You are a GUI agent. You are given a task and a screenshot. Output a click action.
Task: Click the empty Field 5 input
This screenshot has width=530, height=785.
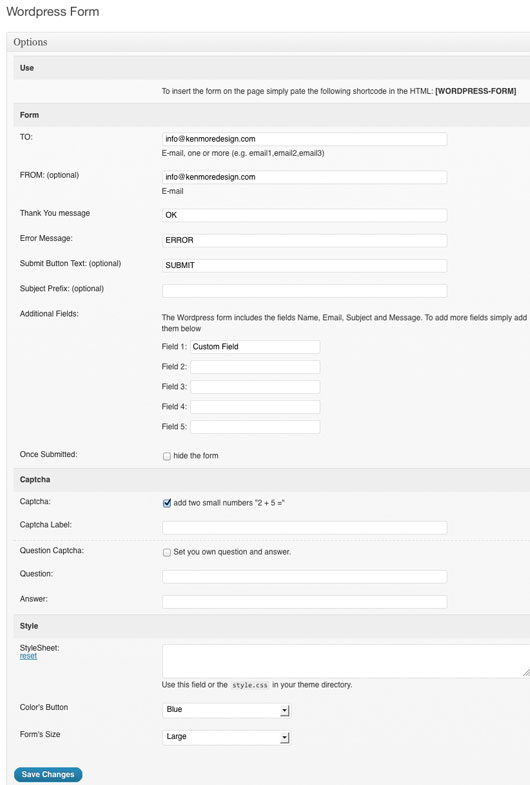pyautogui.click(x=255, y=427)
